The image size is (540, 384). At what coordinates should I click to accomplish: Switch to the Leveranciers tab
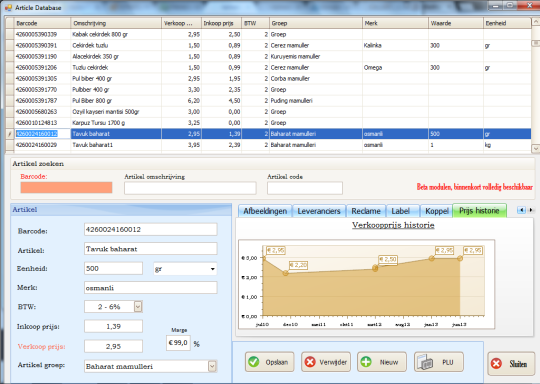tap(319, 211)
